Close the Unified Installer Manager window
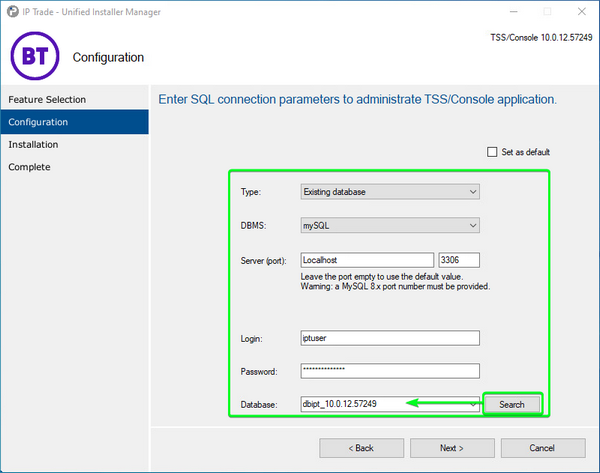The width and height of the screenshot is (600, 473). [582, 12]
